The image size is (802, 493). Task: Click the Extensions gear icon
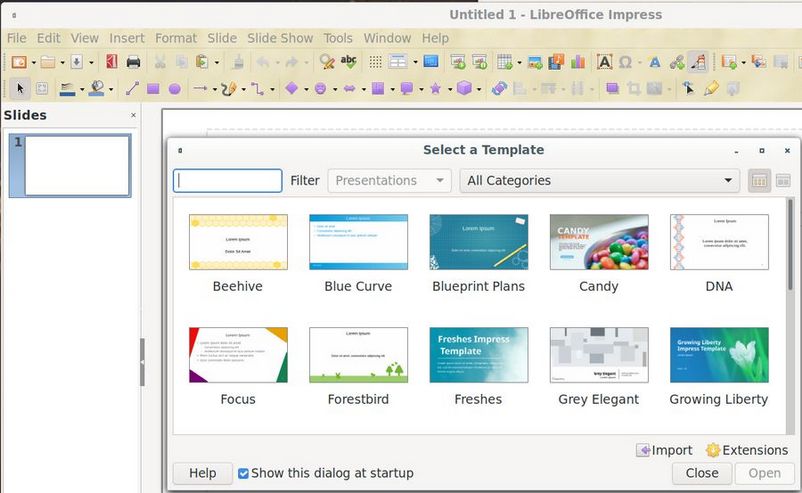(x=713, y=450)
